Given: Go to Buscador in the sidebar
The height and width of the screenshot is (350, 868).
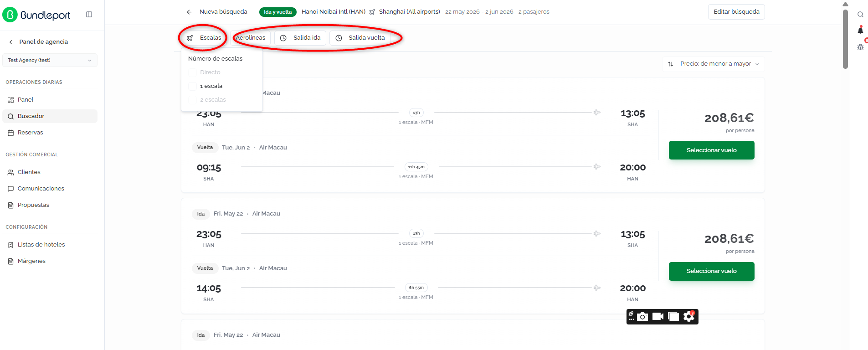Looking at the screenshot, I should pyautogui.click(x=50, y=116).
